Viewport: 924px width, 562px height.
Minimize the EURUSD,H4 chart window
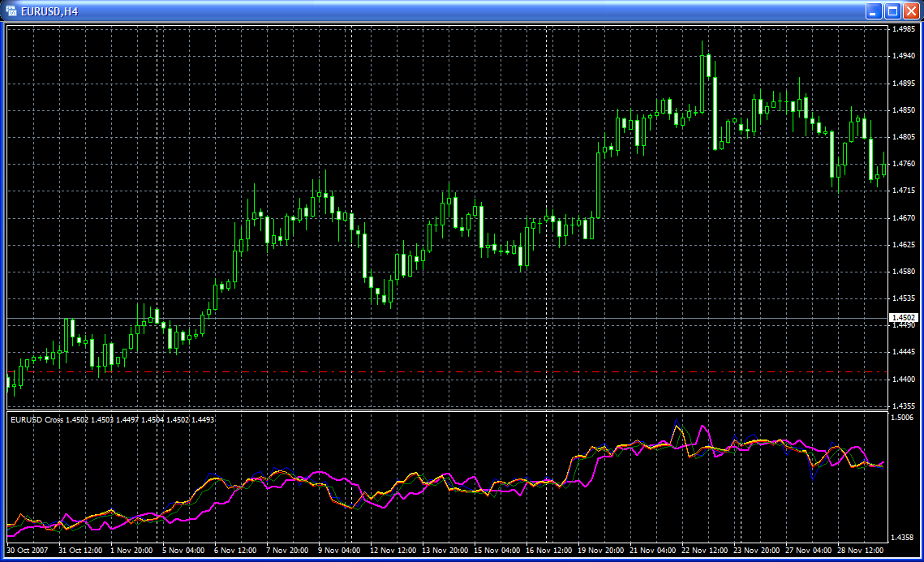pos(875,11)
